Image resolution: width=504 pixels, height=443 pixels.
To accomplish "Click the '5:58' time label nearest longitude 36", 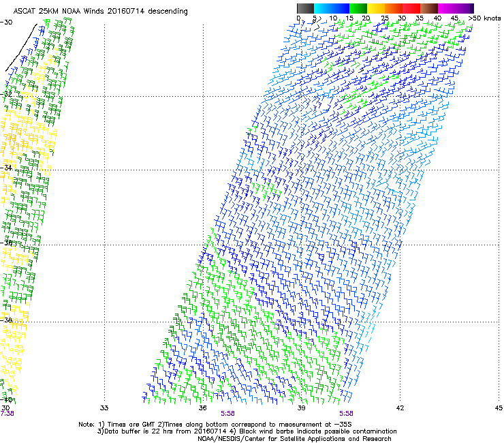I will [x=227, y=414].
